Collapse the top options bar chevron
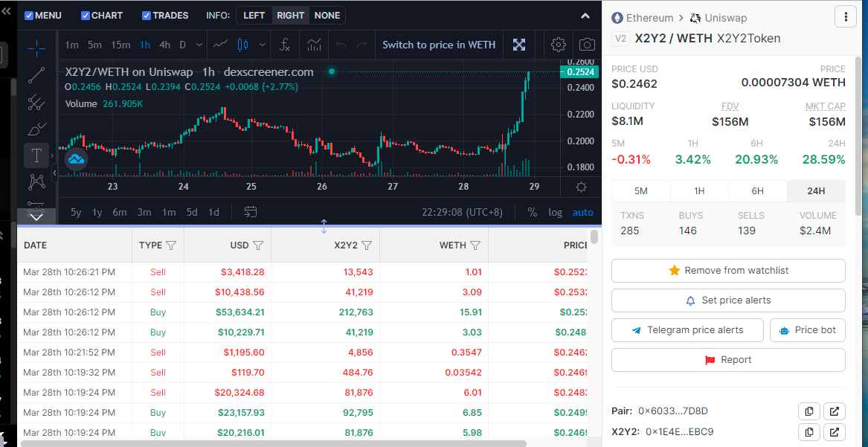This screenshot has width=868, height=447. (x=585, y=16)
